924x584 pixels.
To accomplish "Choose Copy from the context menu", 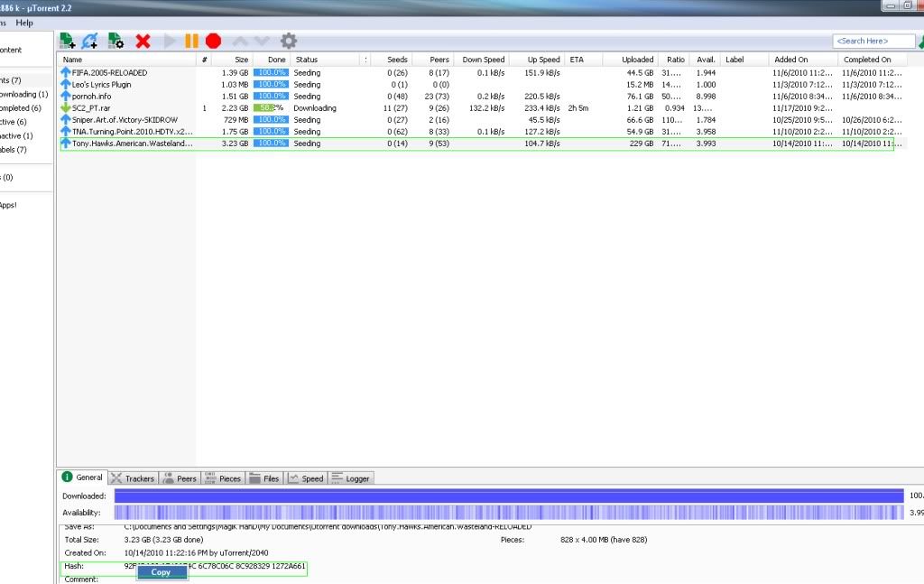I will [162, 572].
